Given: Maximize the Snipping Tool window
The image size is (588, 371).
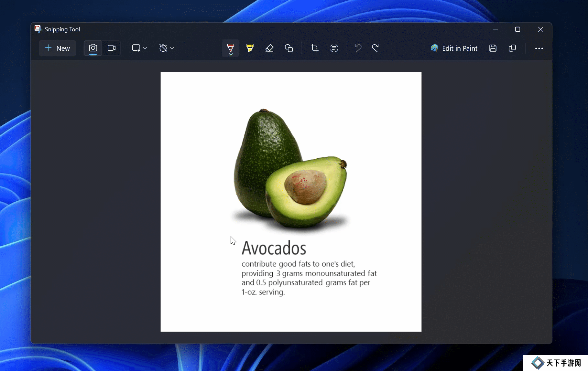Looking at the screenshot, I should pos(517,29).
